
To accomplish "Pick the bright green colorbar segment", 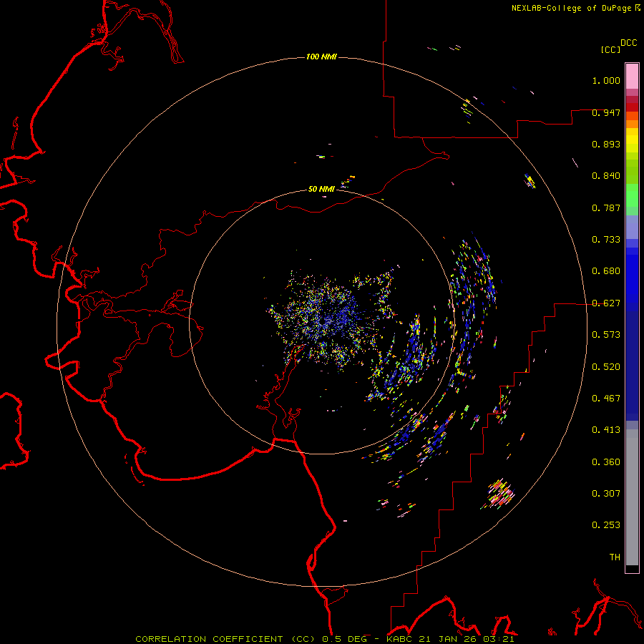I will 632,195.
